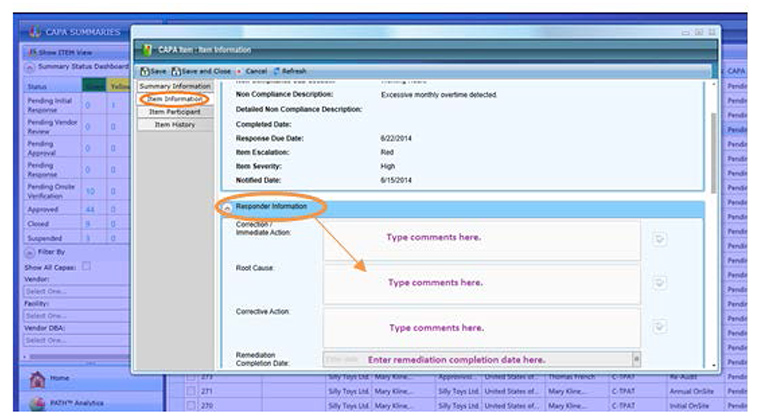Click the Suspended status row label
The width and height of the screenshot is (760, 420).
click(45, 238)
